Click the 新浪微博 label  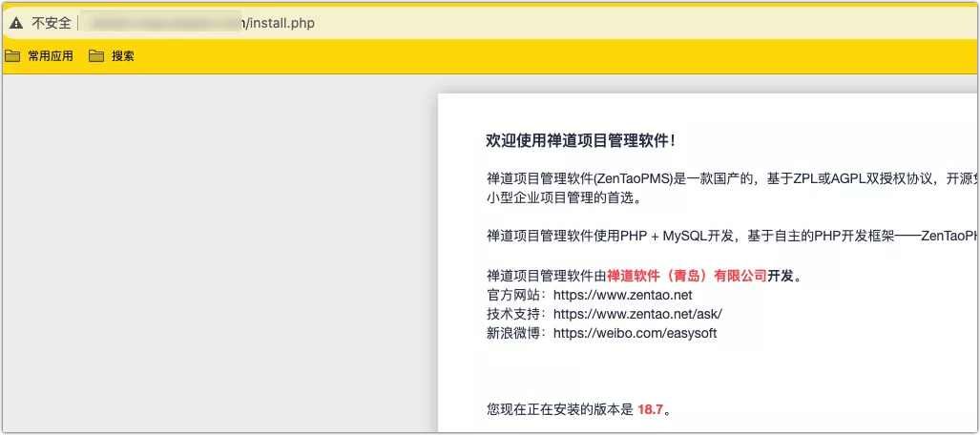pos(517,333)
